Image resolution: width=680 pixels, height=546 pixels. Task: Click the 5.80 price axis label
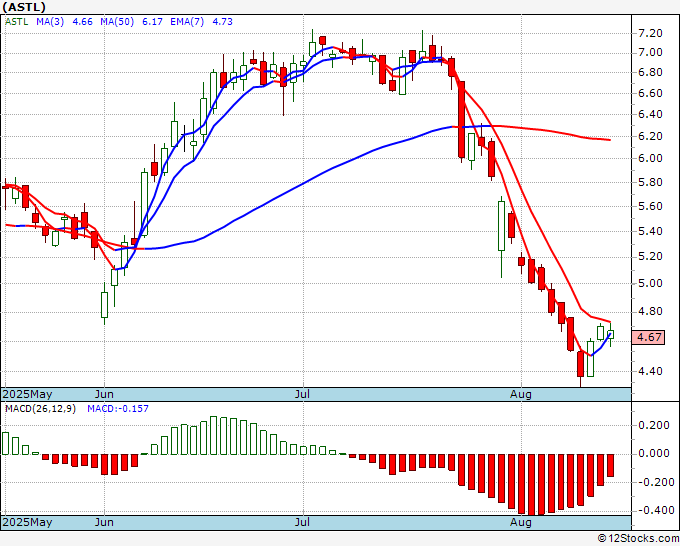tap(651, 182)
